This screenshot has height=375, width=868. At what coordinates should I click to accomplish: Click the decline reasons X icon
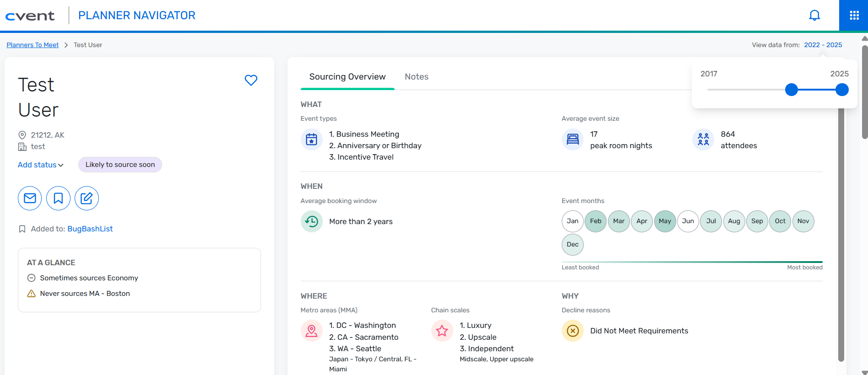point(573,331)
